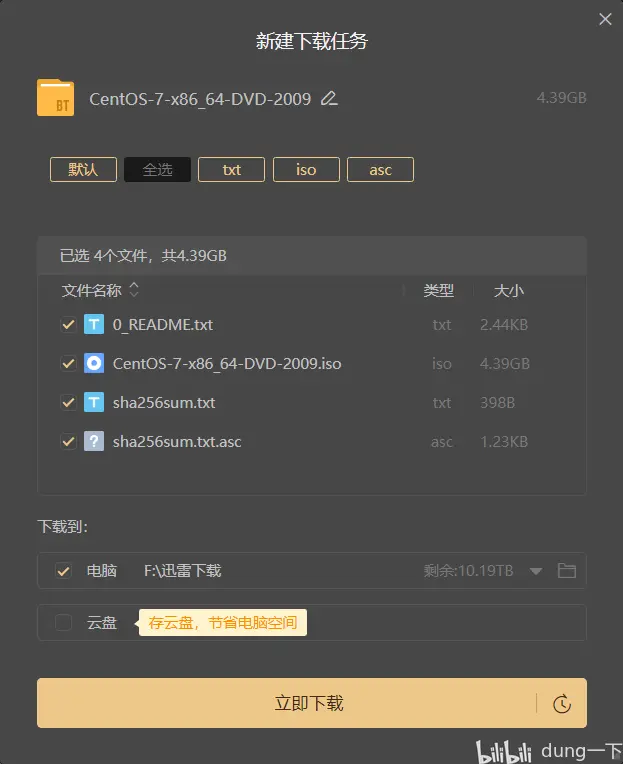This screenshot has width=623, height=764.
Task: Click the 2.44KB size value
Action: pyautogui.click(x=504, y=325)
